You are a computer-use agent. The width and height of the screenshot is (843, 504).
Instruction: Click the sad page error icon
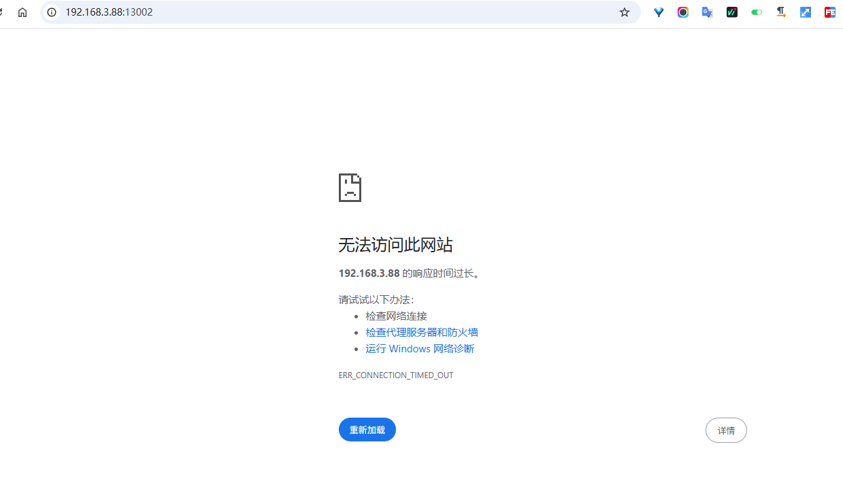click(350, 188)
